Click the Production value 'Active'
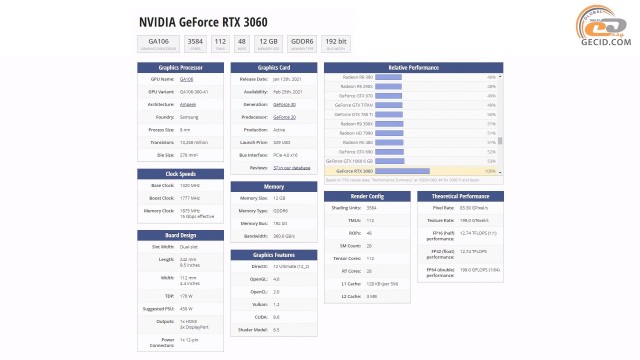The image size is (640, 360). click(279, 130)
